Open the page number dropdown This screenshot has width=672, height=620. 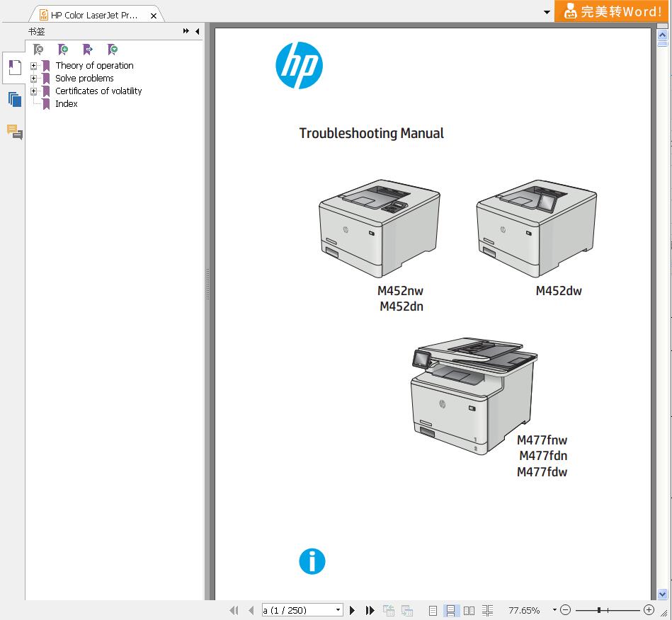point(338,609)
